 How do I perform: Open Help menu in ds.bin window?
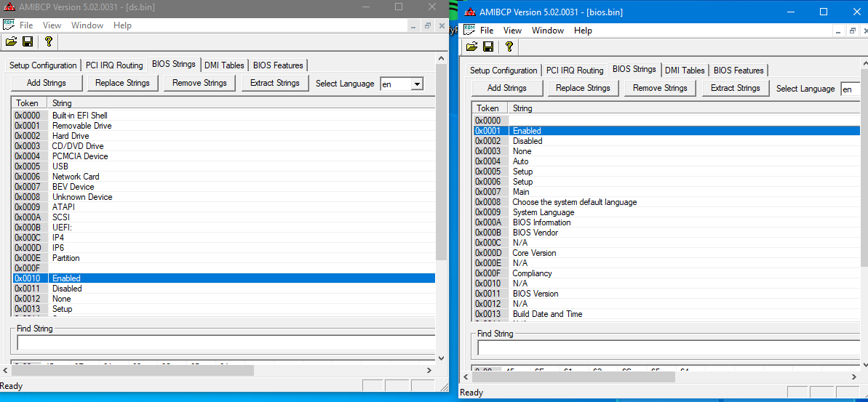pos(122,25)
